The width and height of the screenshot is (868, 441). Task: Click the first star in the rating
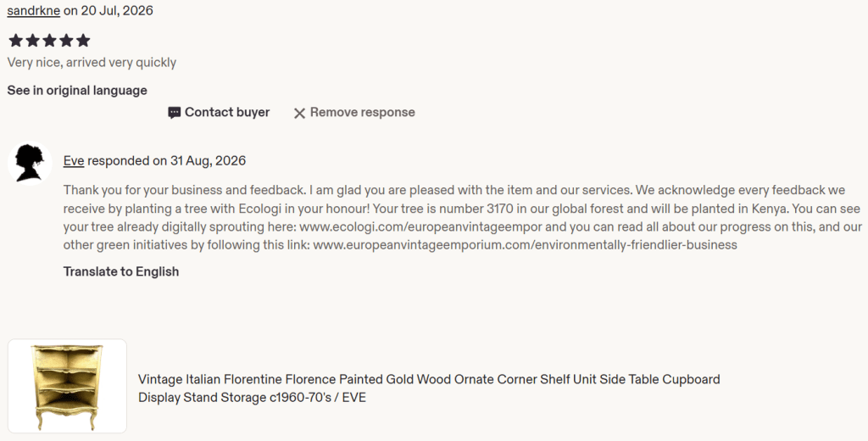tap(16, 41)
